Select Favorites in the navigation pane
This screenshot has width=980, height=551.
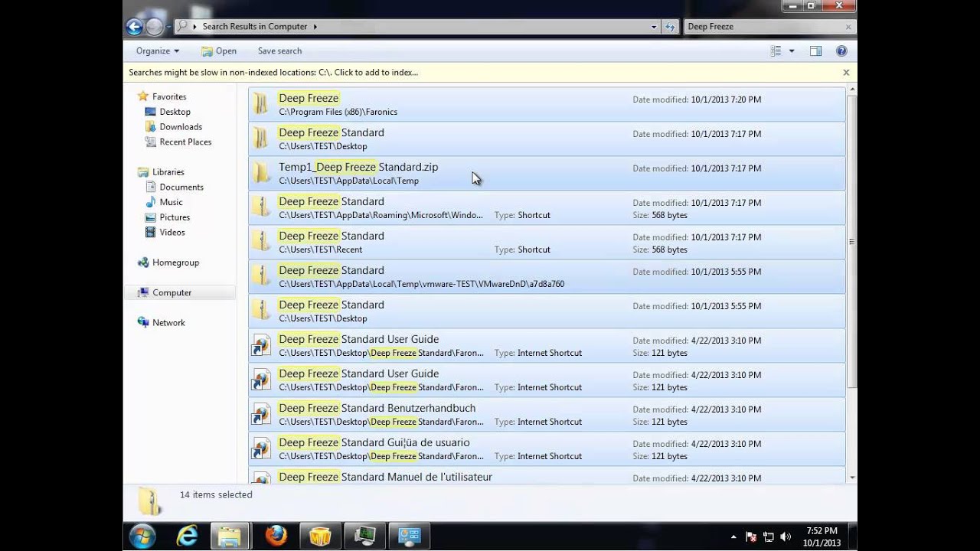pyautogui.click(x=169, y=97)
